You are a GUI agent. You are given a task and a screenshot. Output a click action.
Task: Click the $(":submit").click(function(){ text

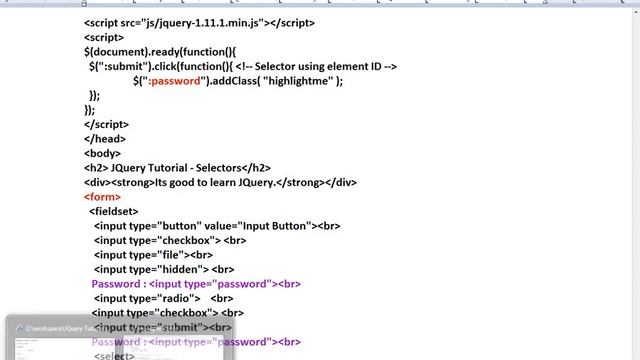161,67
